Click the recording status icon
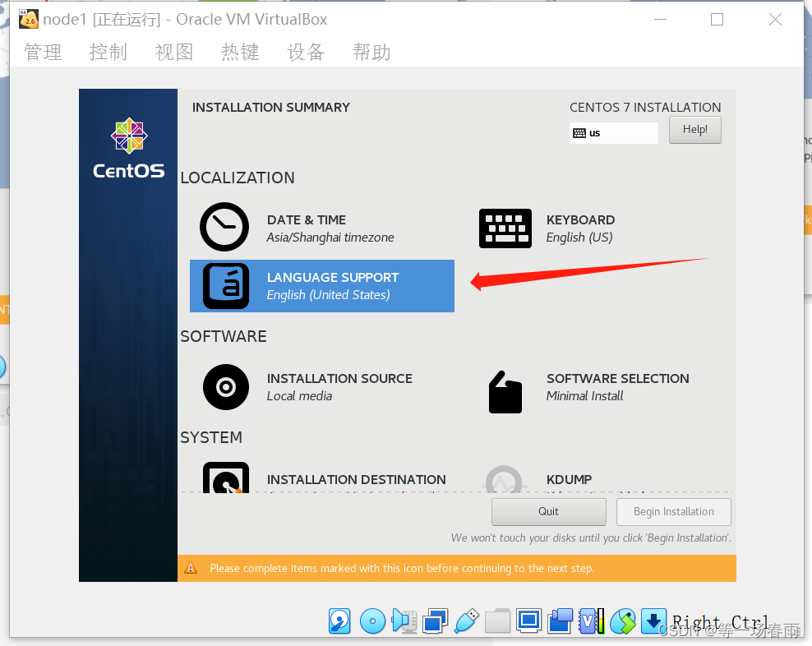The image size is (812, 646). [x=560, y=621]
